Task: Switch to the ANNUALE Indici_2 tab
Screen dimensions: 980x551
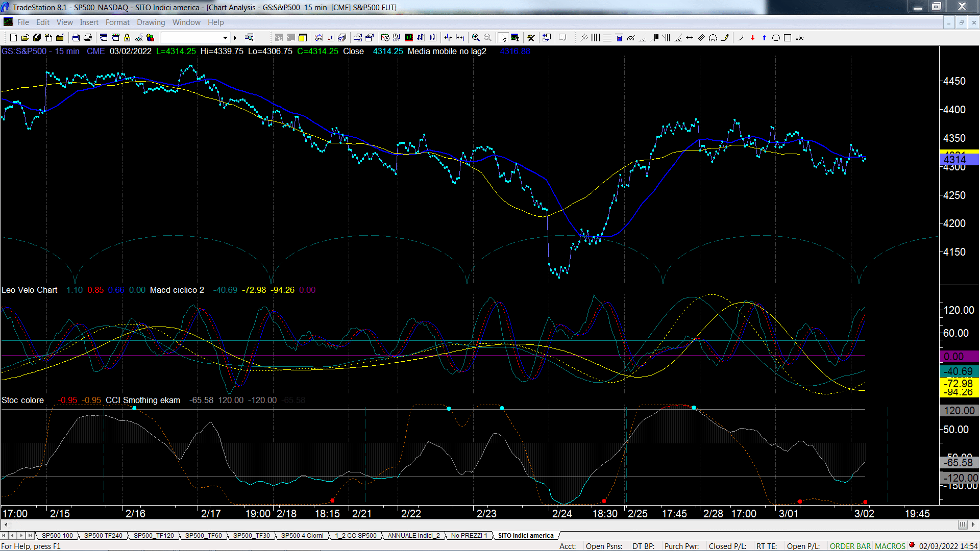Action: point(413,536)
